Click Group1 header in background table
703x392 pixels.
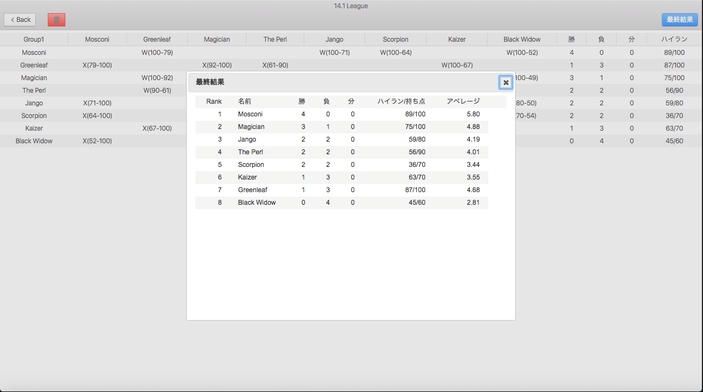point(34,39)
